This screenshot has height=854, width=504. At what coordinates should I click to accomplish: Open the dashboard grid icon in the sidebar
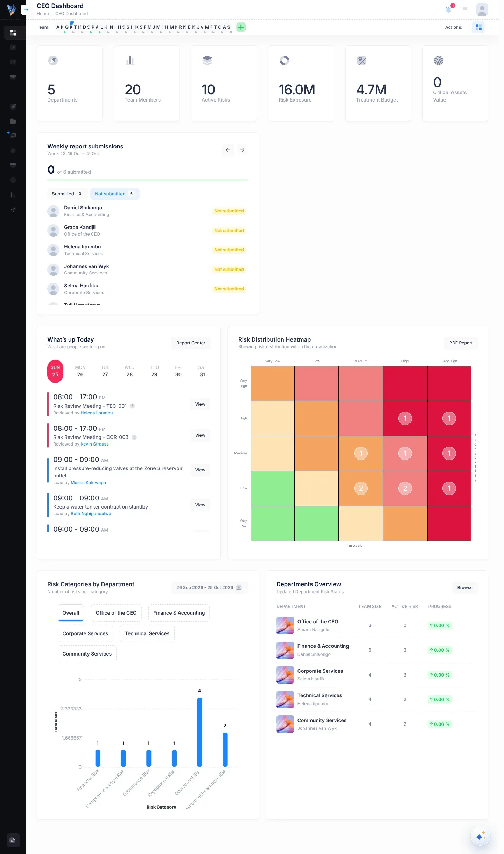pos(13,33)
